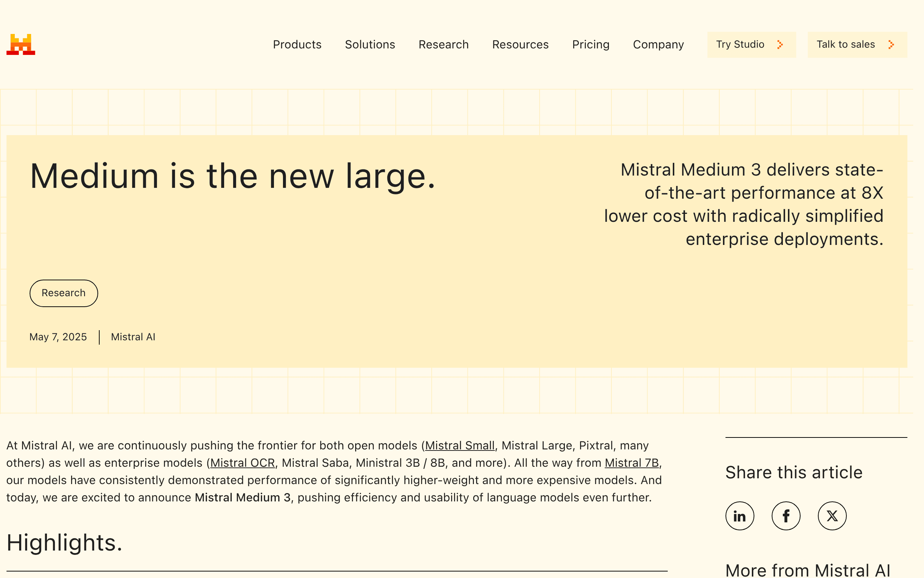Share article on LinkedIn
Viewport: 924px width, 578px height.
click(740, 516)
